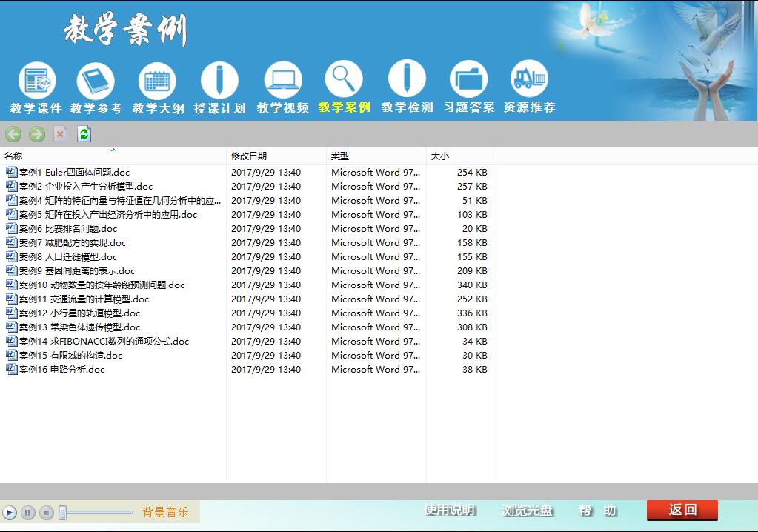
Task: Click the Word icon for 案例6 比赛排名问题.doc
Action: pyautogui.click(x=12, y=228)
